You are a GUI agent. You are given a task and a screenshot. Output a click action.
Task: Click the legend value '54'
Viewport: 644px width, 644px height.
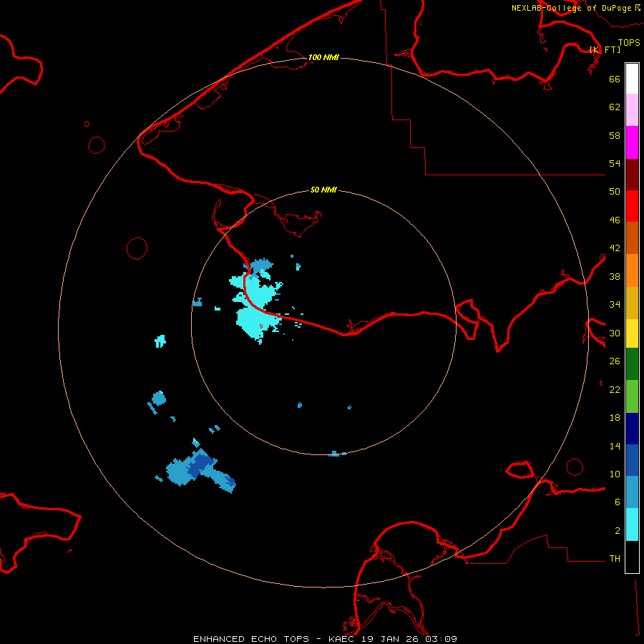coord(615,163)
